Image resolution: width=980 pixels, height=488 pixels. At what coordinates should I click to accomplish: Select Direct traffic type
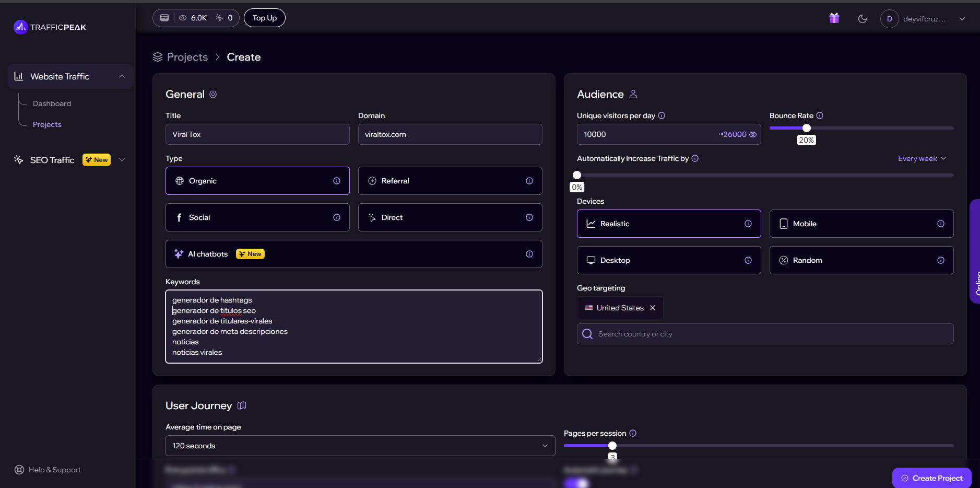pos(450,217)
